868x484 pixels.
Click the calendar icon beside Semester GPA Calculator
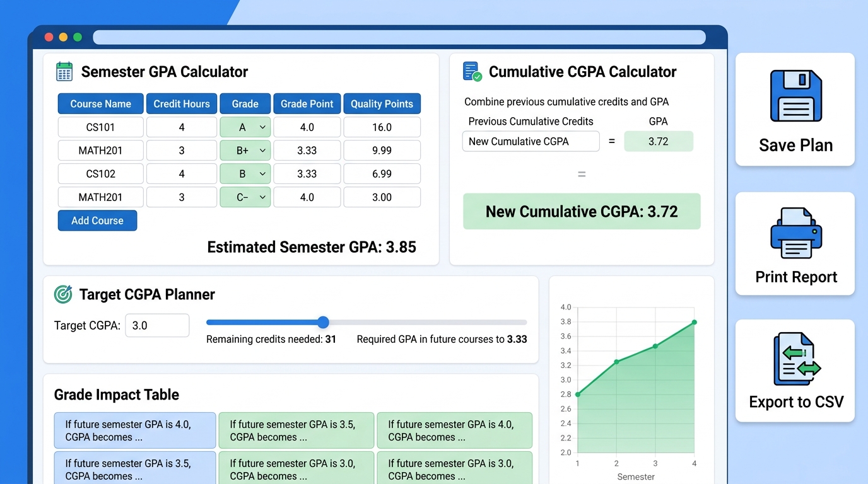click(x=64, y=71)
